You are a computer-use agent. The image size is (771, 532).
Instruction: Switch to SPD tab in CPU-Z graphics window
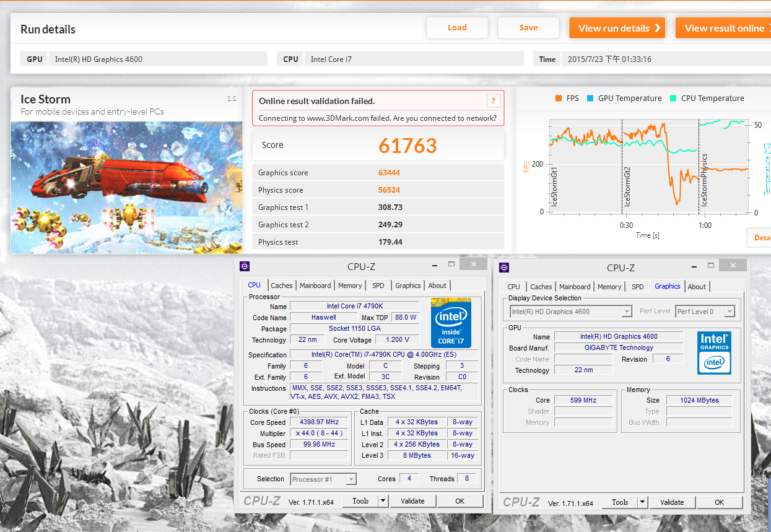(x=638, y=287)
